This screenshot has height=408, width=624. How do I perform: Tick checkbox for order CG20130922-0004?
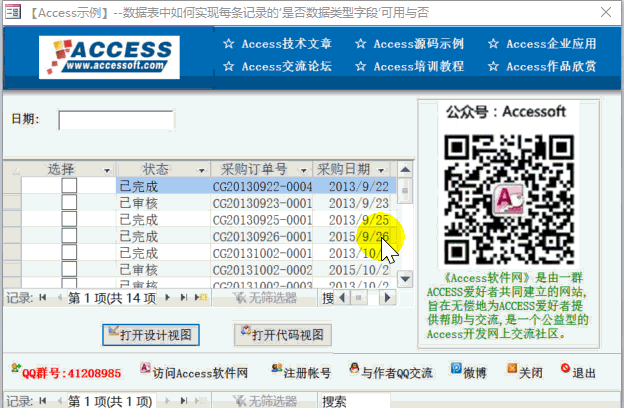click(x=69, y=186)
